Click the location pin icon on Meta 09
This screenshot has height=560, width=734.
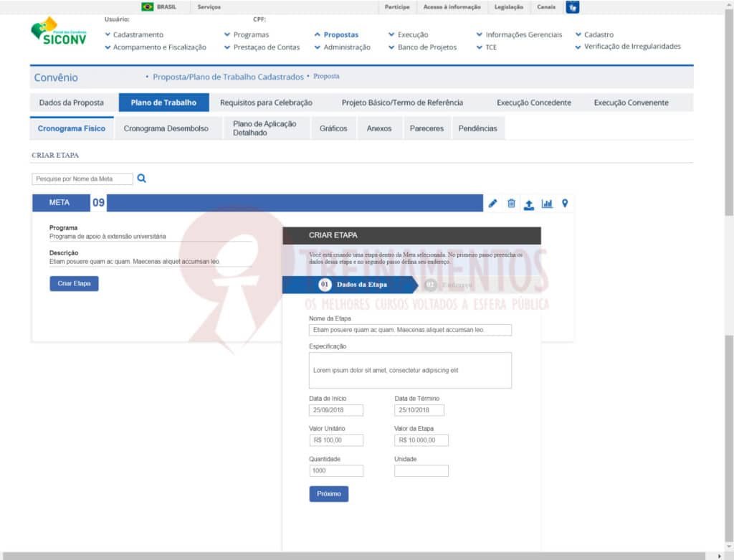coord(565,204)
